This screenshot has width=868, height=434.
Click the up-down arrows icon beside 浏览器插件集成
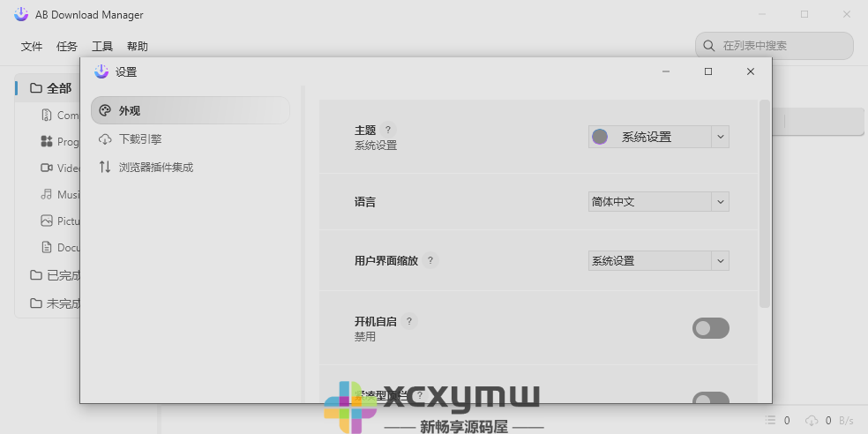point(105,167)
